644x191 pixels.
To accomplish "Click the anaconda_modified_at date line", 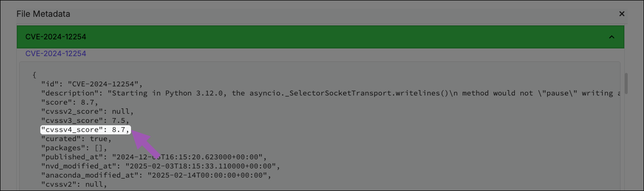I will pos(155,175).
